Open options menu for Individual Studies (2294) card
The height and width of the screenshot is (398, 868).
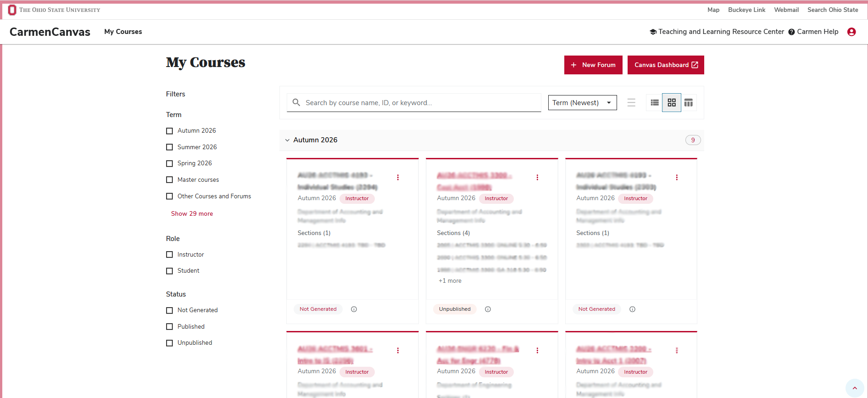(398, 177)
